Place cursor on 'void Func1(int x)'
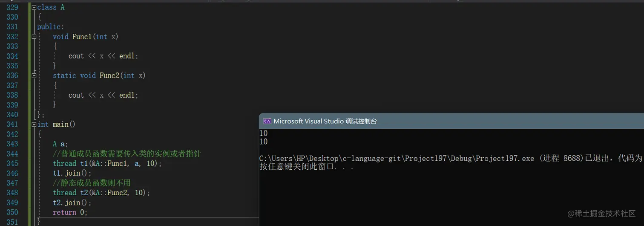Screen dimensions: 644x226 click(x=85, y=37)
